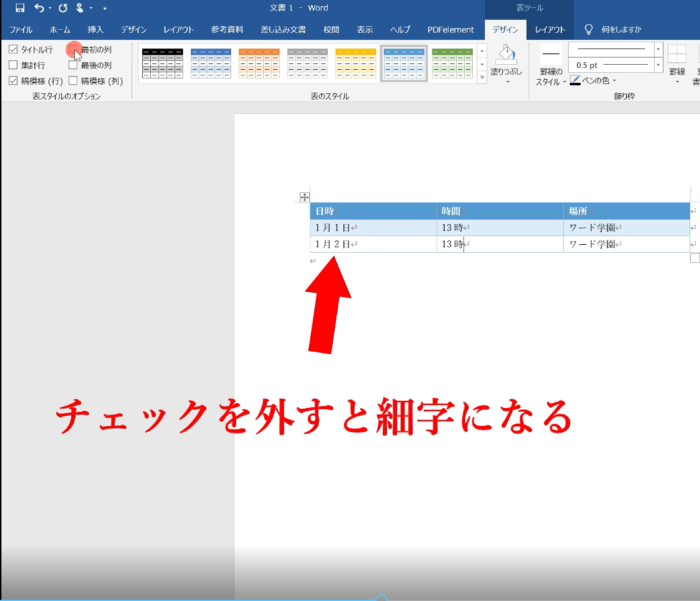Click the touch/mouse mode icon
Viewport: 700px width, 601px height.
pos(80,8)
